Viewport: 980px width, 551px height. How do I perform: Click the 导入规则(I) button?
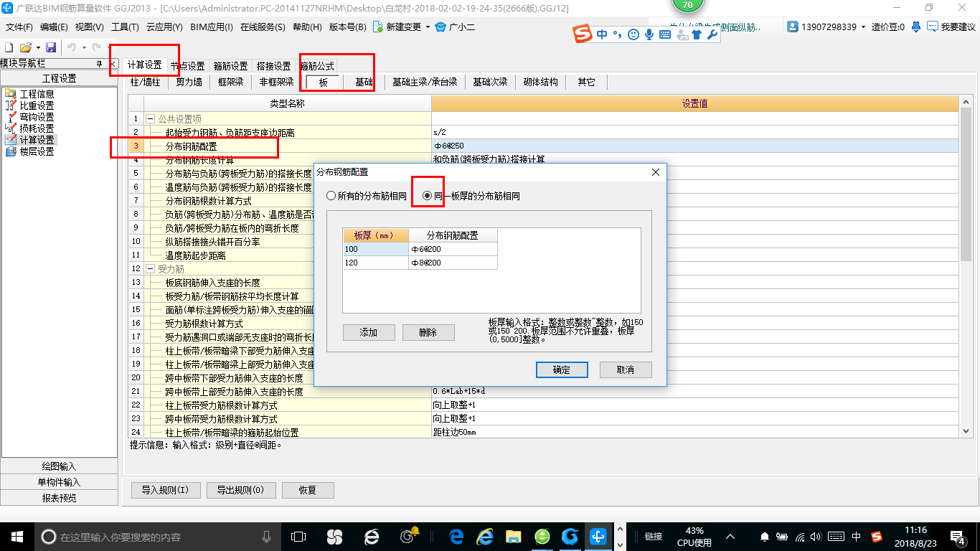point(165,491)
